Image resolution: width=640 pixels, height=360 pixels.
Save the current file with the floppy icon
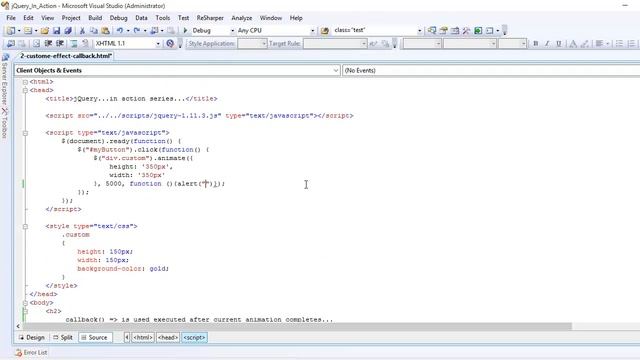point(56,31)
